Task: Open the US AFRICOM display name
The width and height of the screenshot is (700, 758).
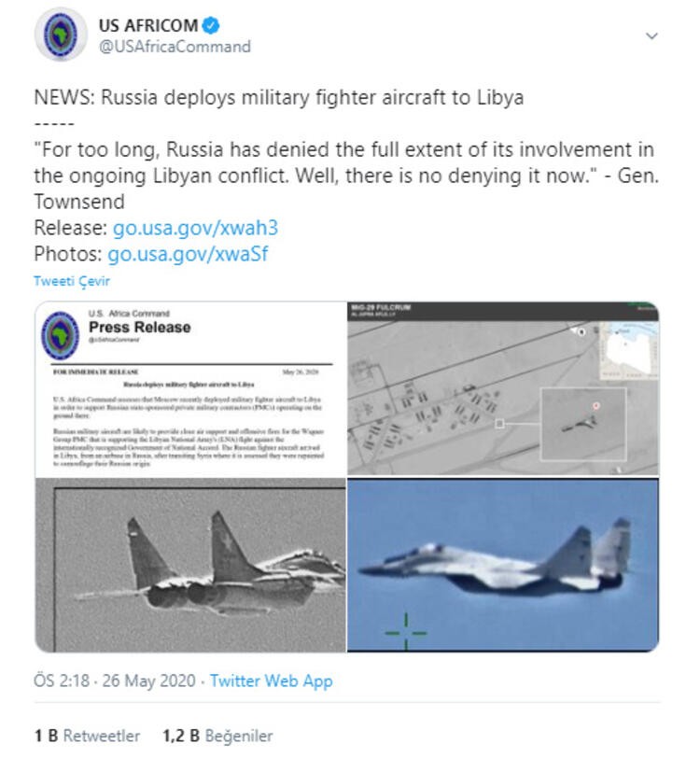Action: 147,25
